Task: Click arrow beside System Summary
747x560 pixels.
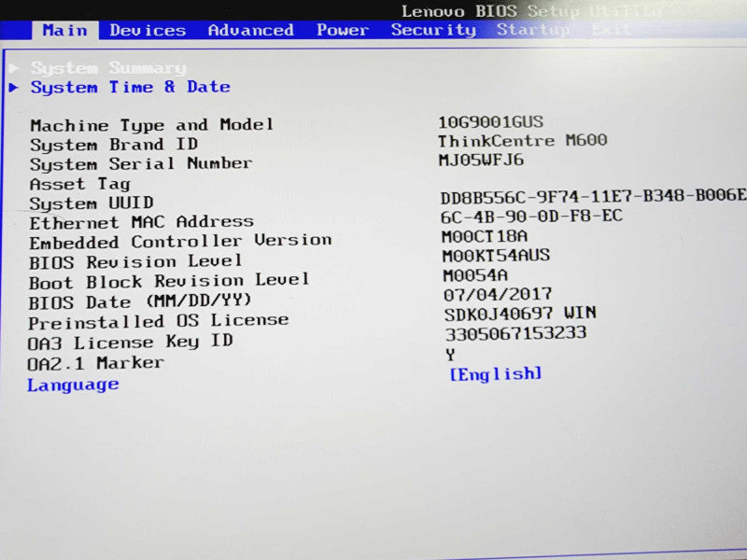Action: (x=14, y=67)
